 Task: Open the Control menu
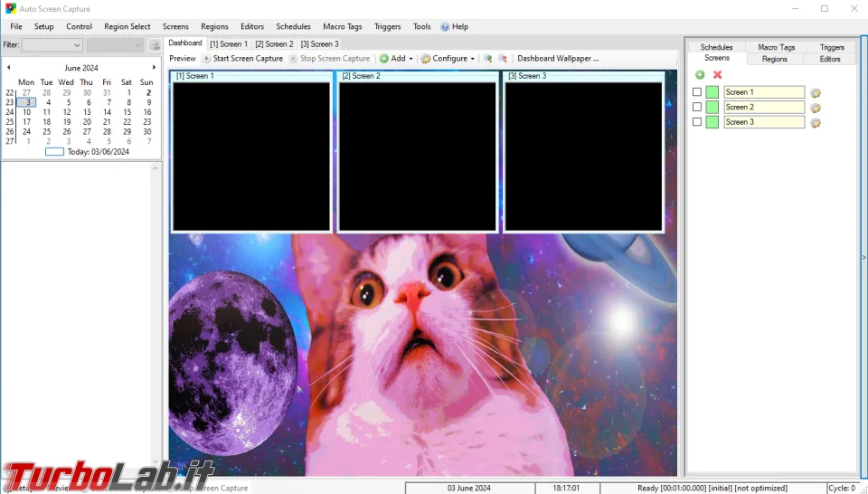pyautogui.click(x=80, y=26)
